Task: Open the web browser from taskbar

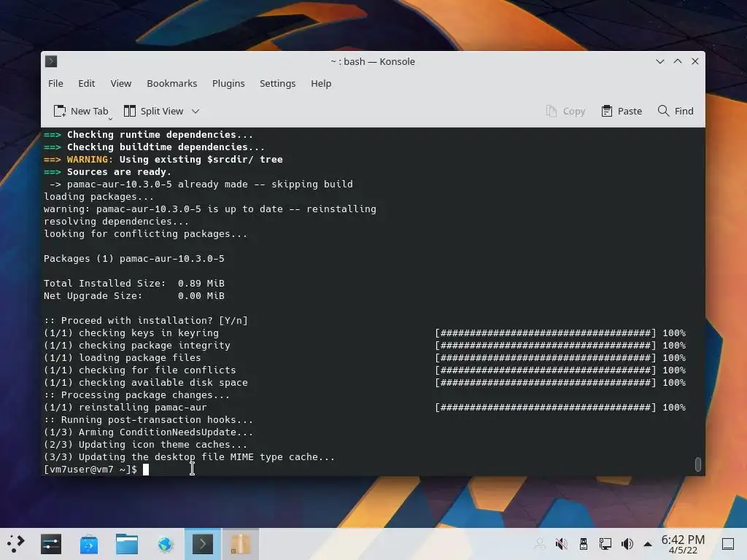Action: pos(165,544)
